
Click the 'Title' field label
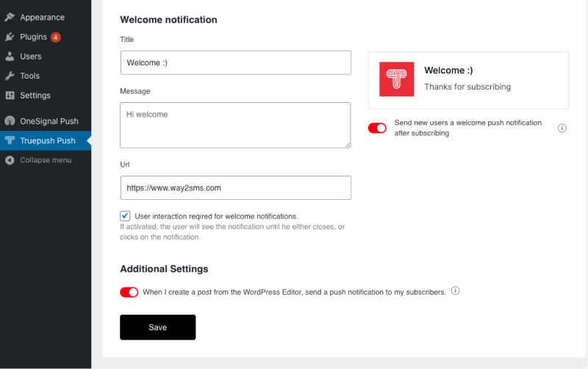point(126,40)
